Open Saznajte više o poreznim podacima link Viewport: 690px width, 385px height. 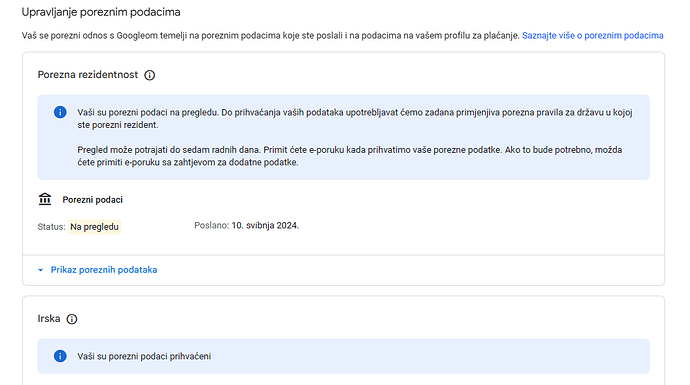(592, 36)
